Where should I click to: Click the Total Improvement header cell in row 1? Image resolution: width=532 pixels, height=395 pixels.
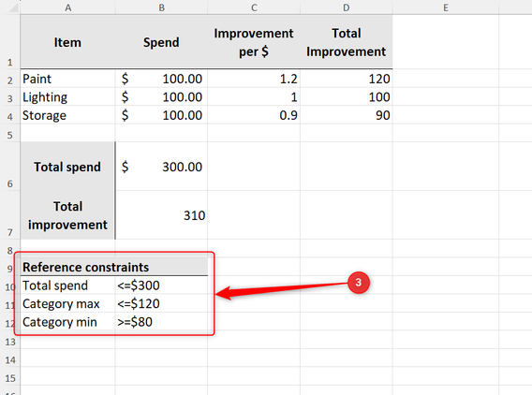(x=346, y=42)
